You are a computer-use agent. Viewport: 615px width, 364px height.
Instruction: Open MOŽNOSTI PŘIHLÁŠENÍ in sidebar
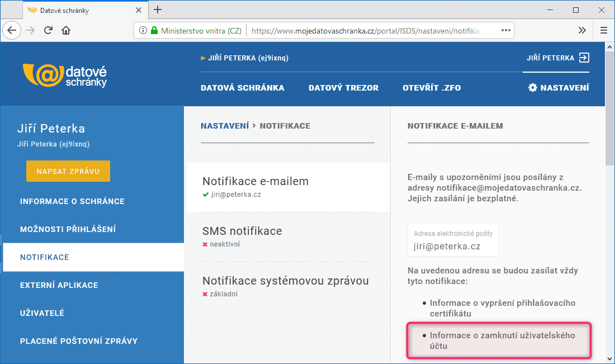68,229
